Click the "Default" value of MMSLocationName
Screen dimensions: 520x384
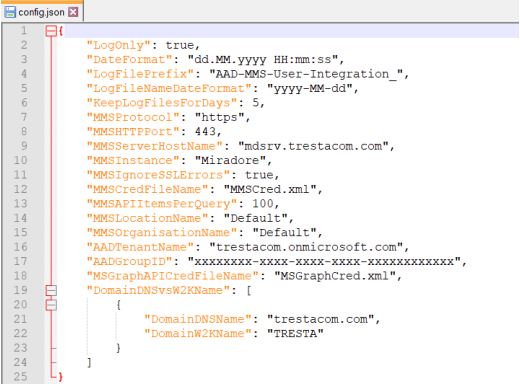(x=256, y=218)
